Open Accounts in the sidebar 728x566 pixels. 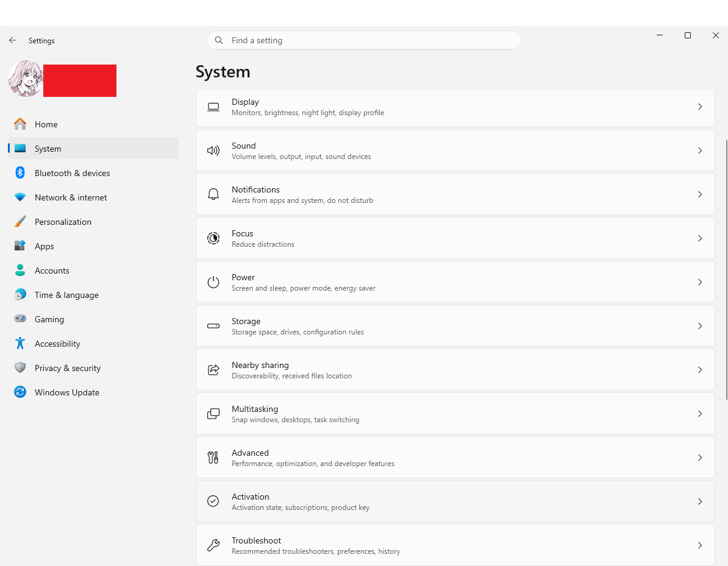pyautogui.click(x=93, y=271)
